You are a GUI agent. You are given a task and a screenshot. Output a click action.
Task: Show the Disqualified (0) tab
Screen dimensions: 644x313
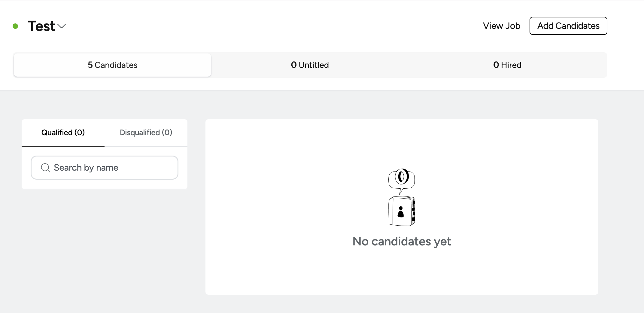[x=146, y=132]
